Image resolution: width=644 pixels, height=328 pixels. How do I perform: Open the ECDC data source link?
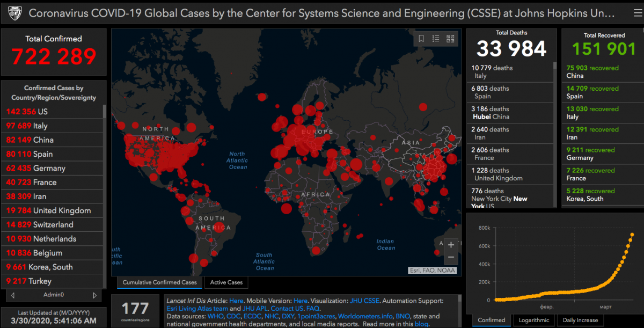pos(252,316)
